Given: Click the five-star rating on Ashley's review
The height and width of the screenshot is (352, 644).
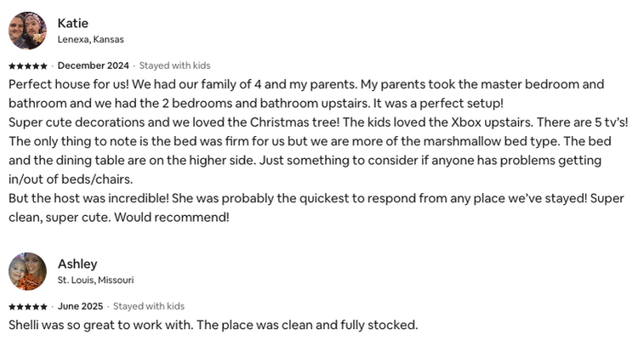Looking at the screenshot, I should click(28, 306).
